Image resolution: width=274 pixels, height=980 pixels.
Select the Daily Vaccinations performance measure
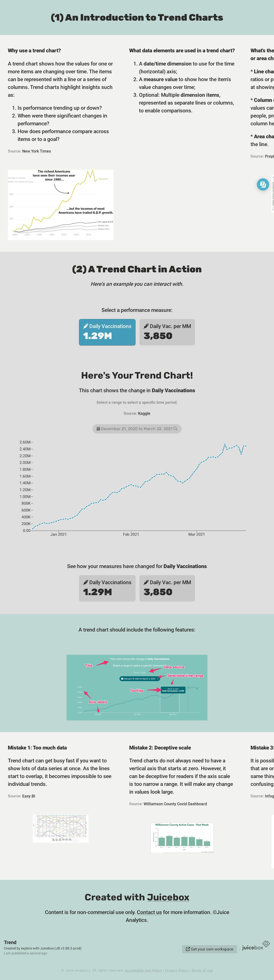pos(107,332)
